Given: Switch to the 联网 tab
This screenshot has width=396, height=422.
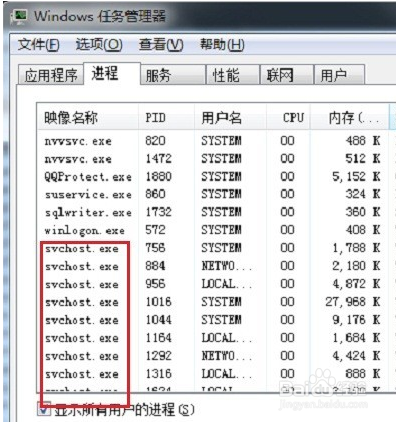Looking at the screenshot, I should click(286, 75).
